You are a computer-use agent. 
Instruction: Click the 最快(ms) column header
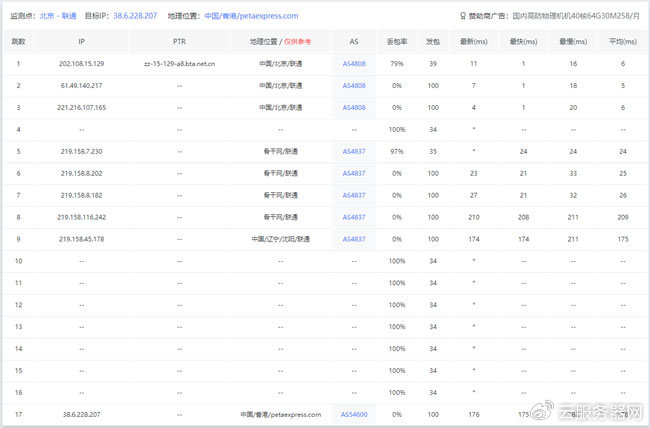point(524,41)
